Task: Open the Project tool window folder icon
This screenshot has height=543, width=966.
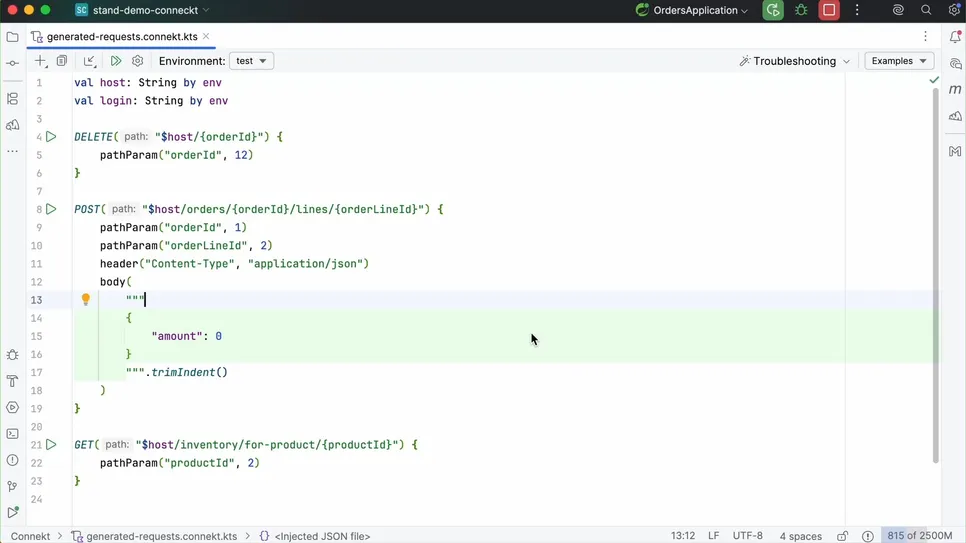Action: [12, 37]
